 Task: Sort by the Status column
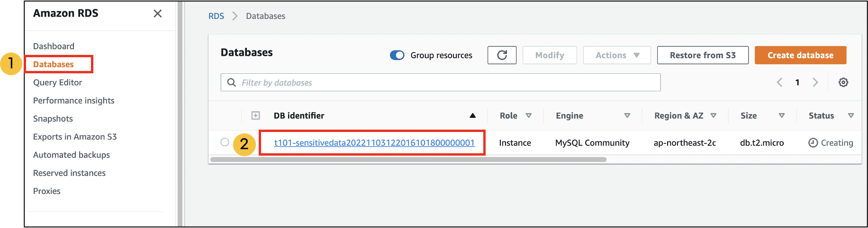tap(851, 115)
